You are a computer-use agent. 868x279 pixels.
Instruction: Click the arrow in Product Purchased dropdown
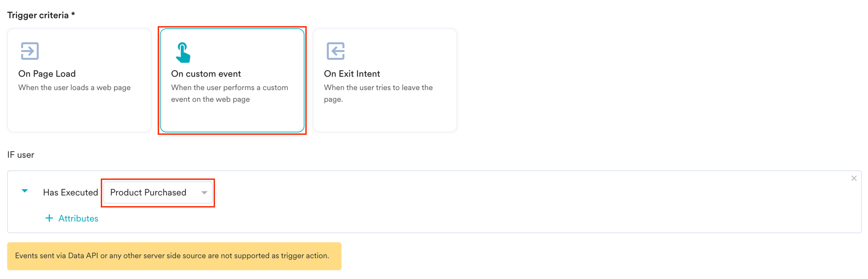pyautogui.click(x=204, y=193)
